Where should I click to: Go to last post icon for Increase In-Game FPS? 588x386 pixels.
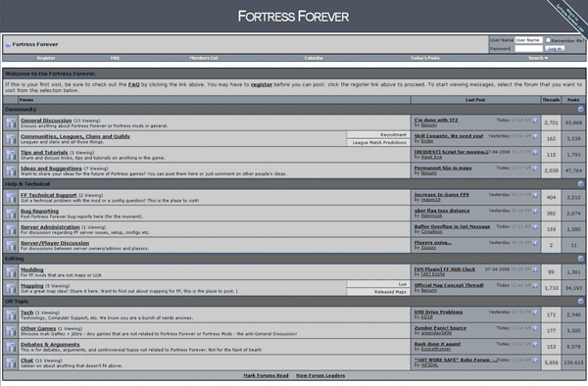[x=535, y=195]
